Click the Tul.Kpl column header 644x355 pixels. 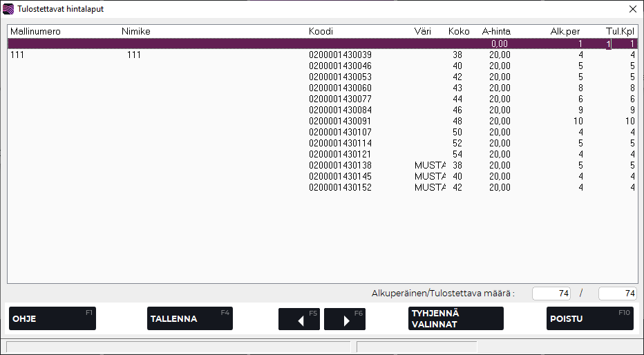(620, 32)
